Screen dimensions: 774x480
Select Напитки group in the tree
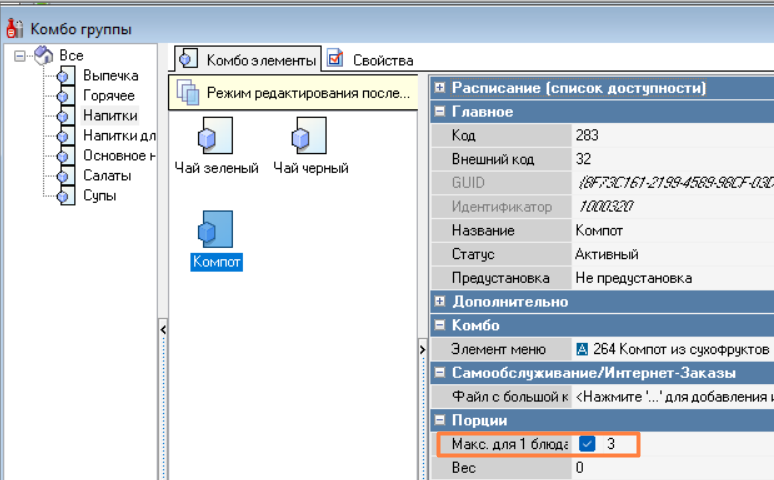tap(109, 116)
